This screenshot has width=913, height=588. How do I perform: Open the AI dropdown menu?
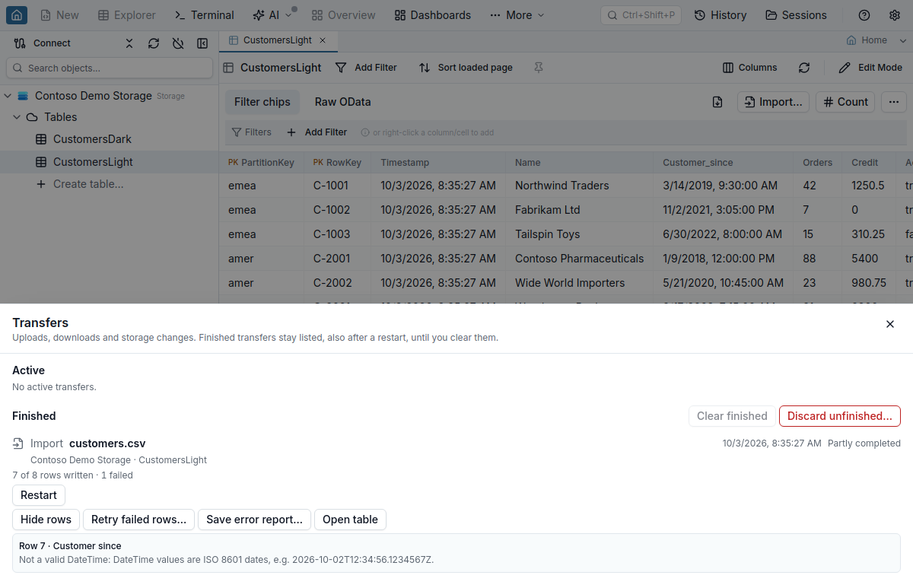[272, 15]
